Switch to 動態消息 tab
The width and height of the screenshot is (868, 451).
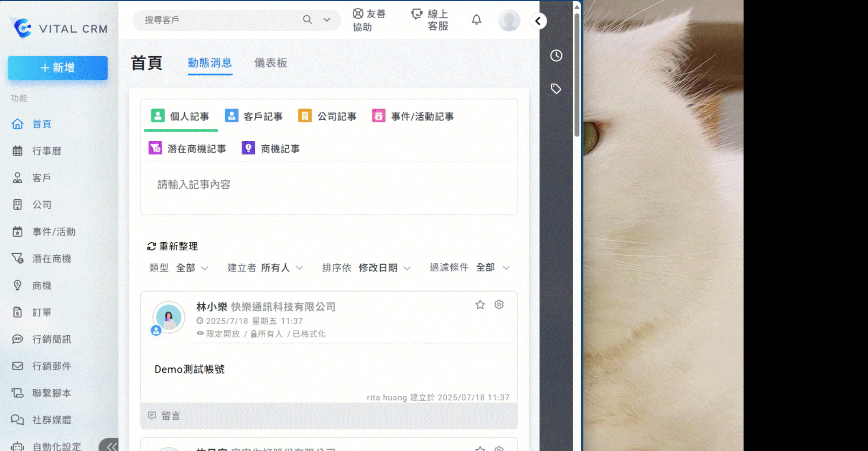(x=210, y=63)
